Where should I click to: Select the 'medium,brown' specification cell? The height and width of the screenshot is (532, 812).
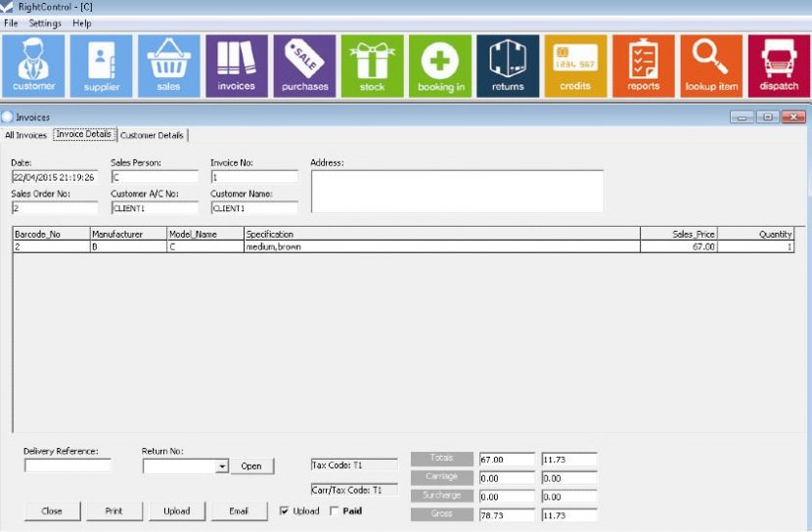(x=442, y=246)
